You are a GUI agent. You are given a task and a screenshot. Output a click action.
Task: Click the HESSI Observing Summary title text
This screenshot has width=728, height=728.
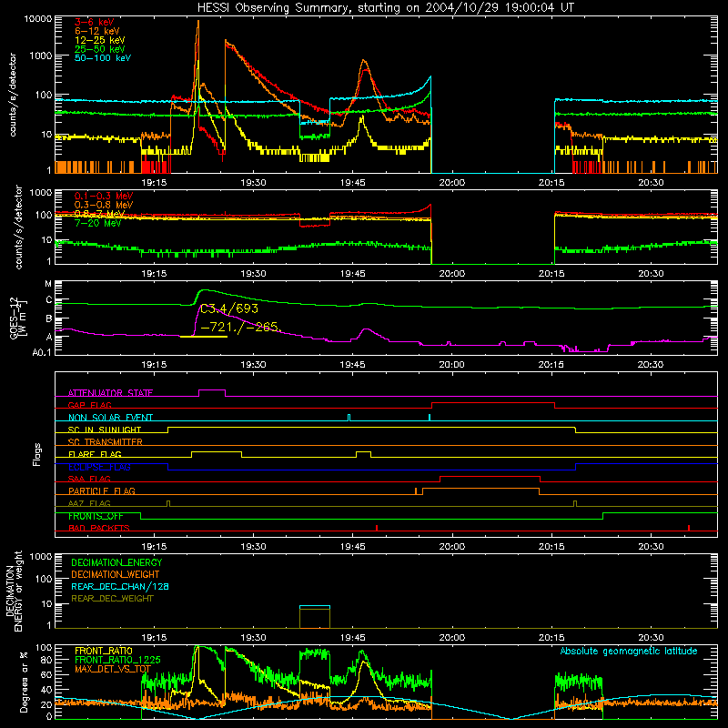385,8
